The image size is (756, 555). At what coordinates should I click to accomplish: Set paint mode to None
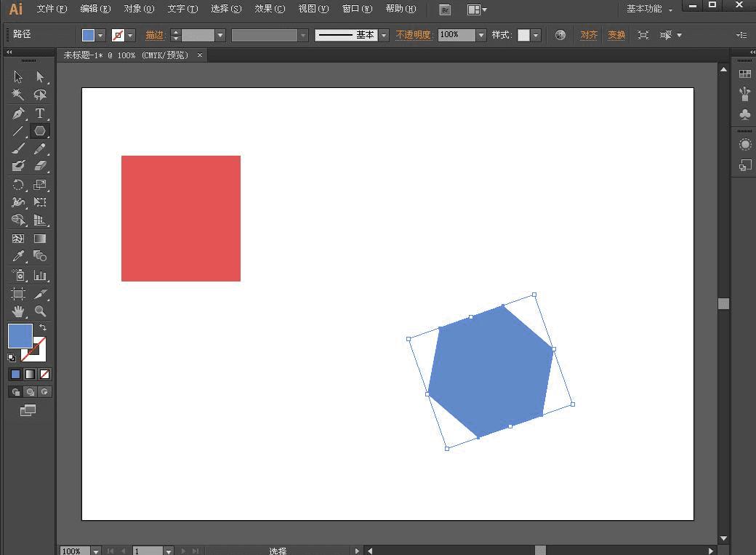[44, 374]
